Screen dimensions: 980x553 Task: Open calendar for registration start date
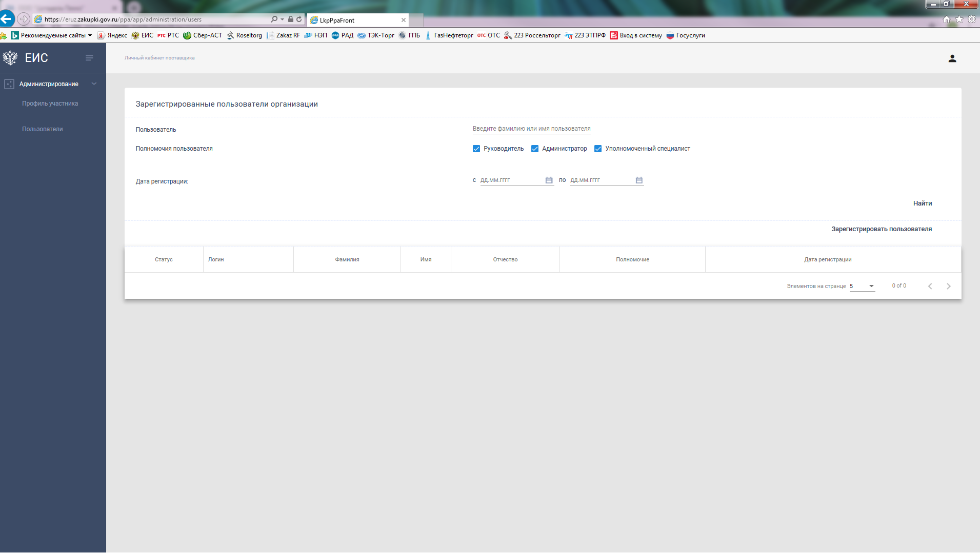click(549, 180)
